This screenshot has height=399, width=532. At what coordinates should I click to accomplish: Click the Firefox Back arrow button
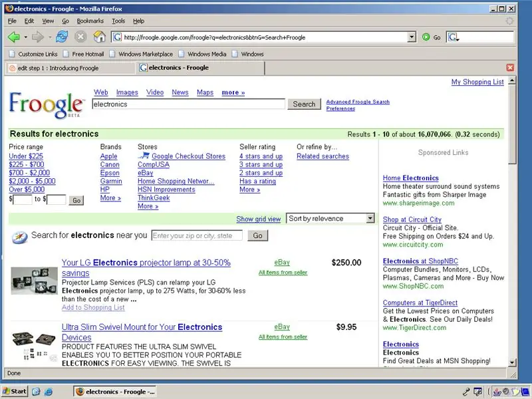pyautogui.click(x=14, y=37)
